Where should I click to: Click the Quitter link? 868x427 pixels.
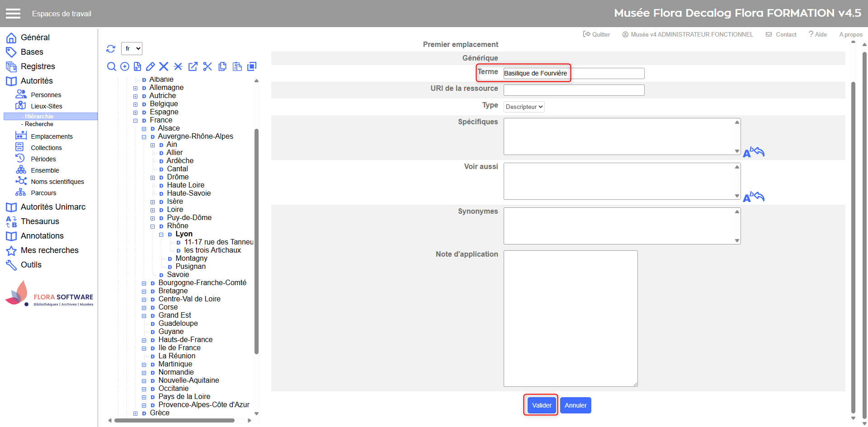pyautogui.click(x=597, y=34)
